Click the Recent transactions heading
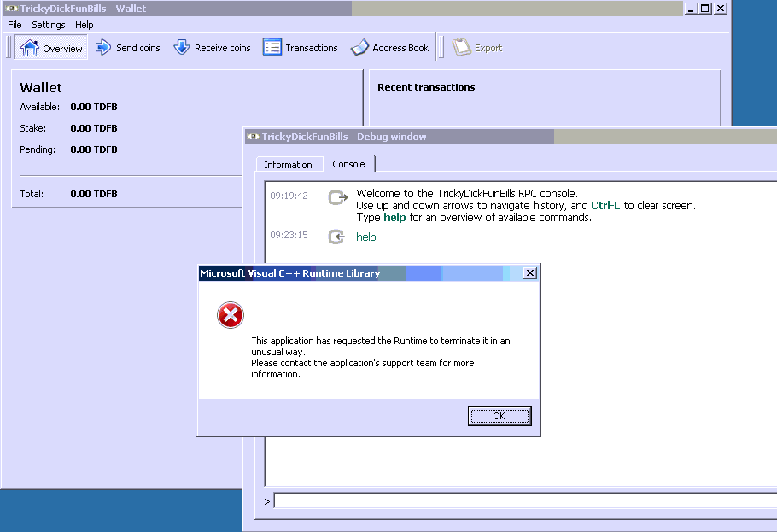The image size is (777, 532). pos(426,87)
